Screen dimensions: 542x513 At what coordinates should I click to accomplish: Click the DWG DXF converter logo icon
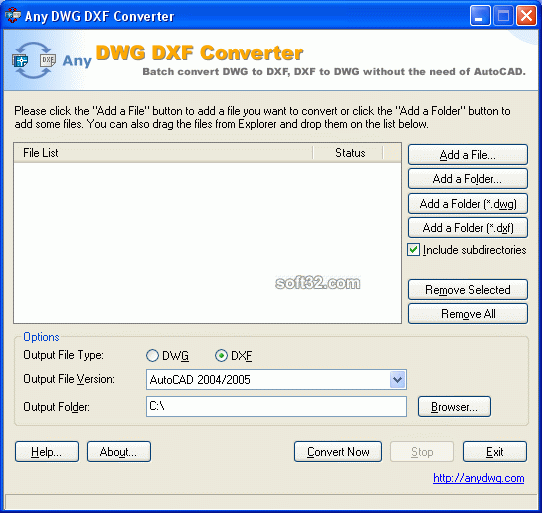(x=34, y=60)
